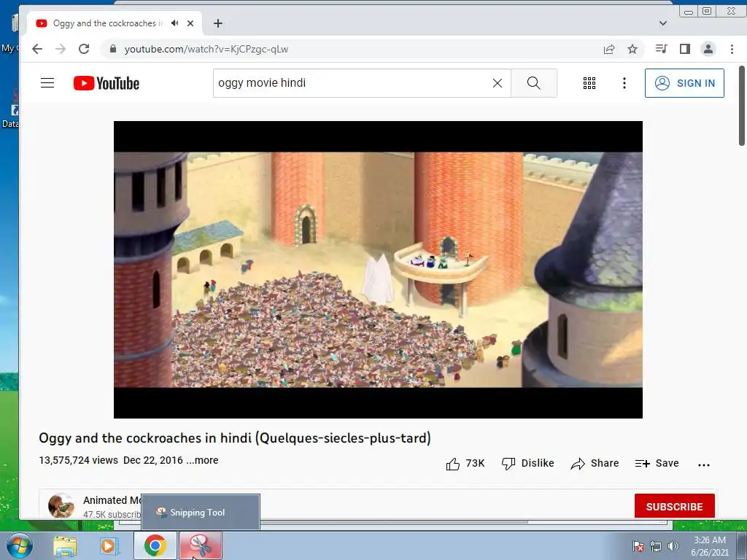Open more actions ellipsis beside Save
The height and width of the screenshot is (560, 747).
point(704,464)
